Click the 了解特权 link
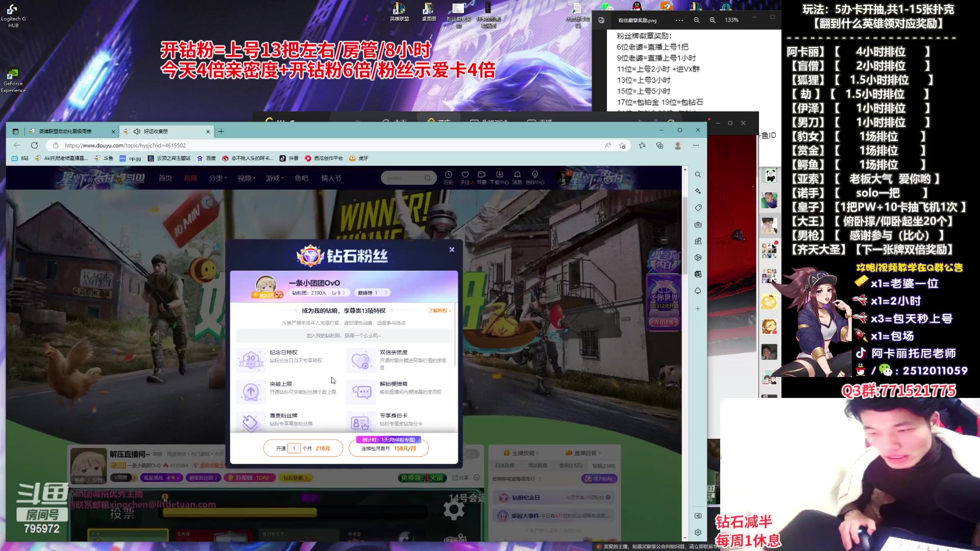This screenshot has width=980, height=551. tap(439, 311)
